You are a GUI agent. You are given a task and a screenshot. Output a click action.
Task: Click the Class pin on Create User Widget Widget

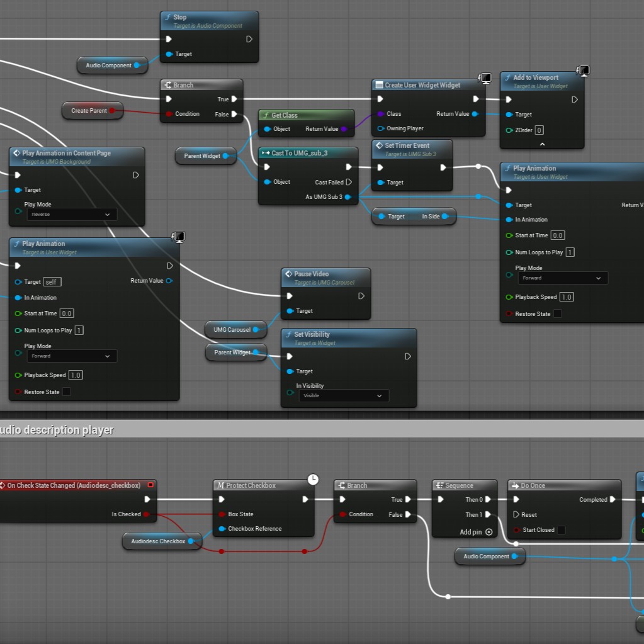[381, 114]
